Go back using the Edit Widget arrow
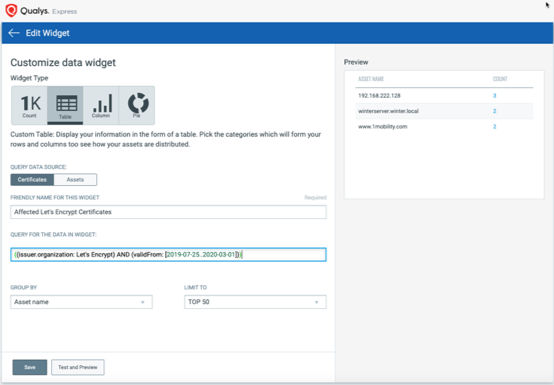 [x=14, y=33]
